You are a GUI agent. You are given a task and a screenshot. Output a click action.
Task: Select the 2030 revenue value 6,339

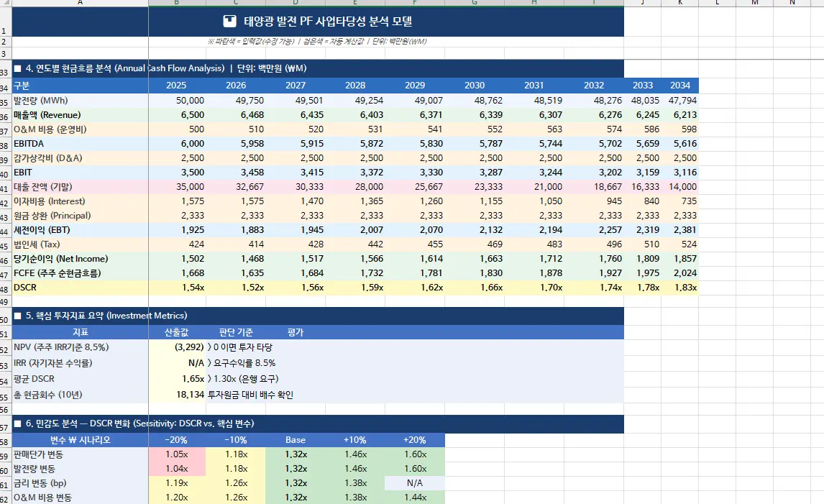coord(475,115)
